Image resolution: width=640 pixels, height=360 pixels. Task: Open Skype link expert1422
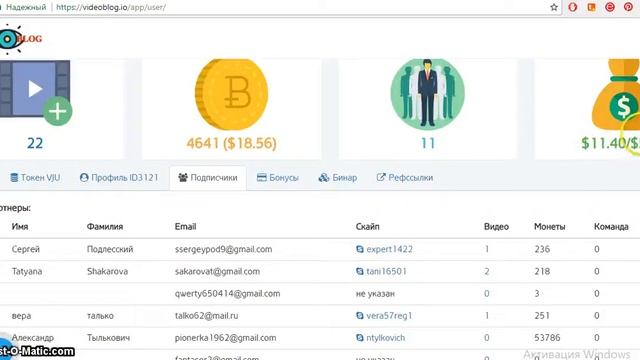pos(389,249)
